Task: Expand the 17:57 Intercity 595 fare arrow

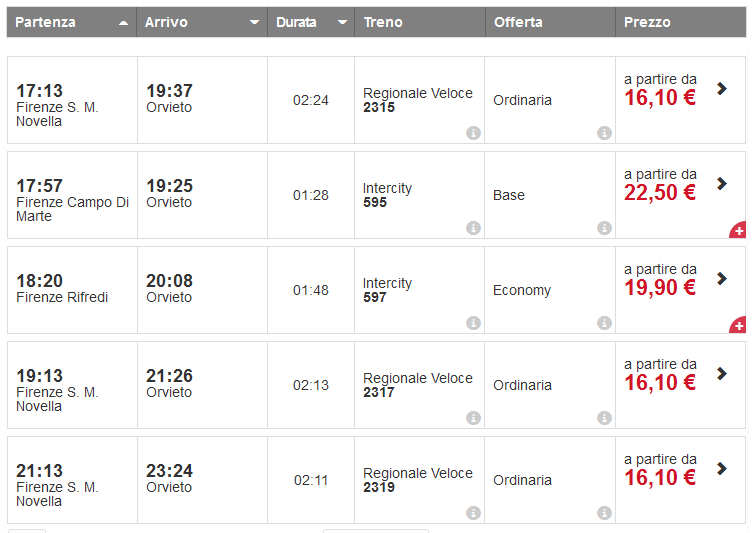Action: 722,184
